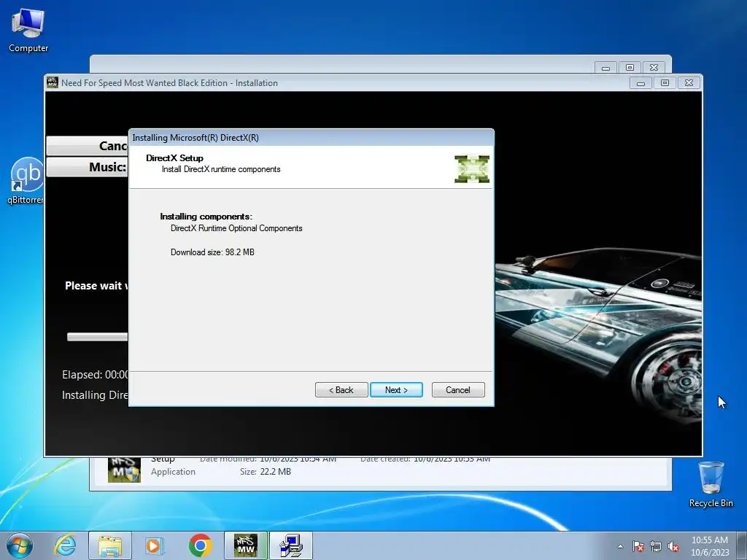Viewport: 747px width, 560px height.
Task: Cancel the DirectX Setup installation
Action: coord(458,389)
